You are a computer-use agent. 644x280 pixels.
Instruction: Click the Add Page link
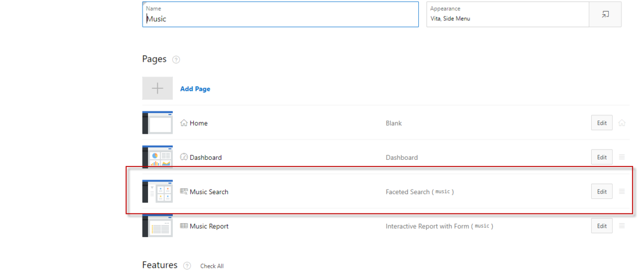click(195, 89)
